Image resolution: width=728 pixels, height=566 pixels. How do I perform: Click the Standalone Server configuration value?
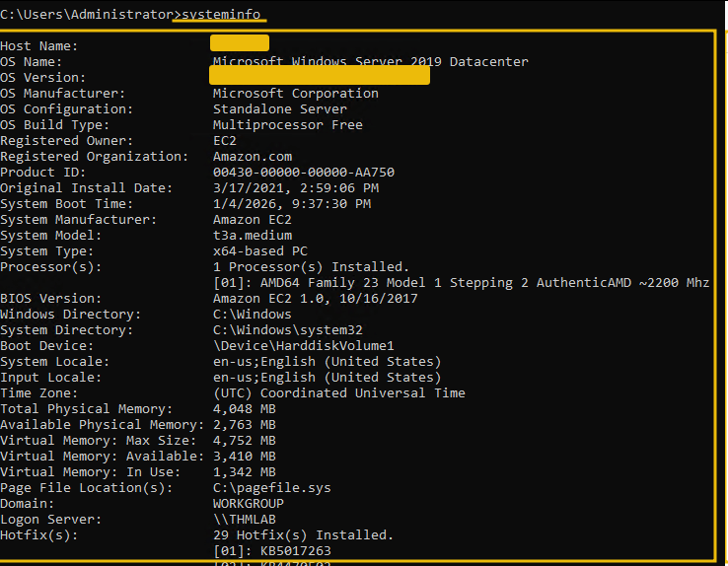pyautogui.click(x=279, y=109)
